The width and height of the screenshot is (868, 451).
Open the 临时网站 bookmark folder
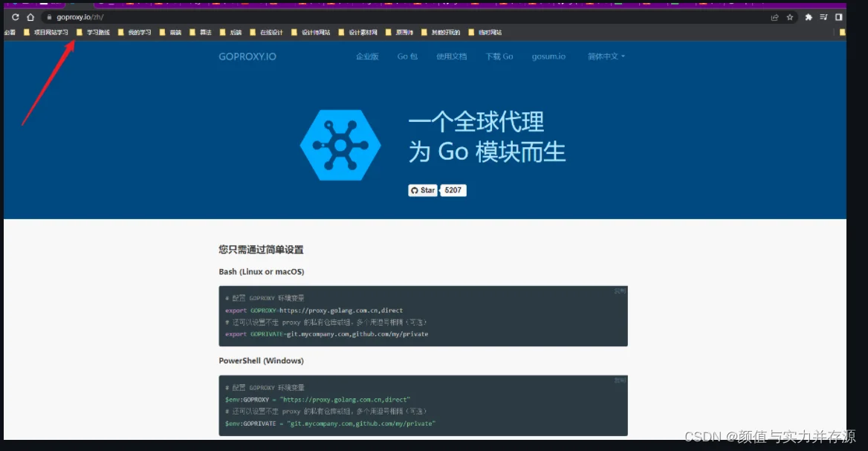point(485,33)
